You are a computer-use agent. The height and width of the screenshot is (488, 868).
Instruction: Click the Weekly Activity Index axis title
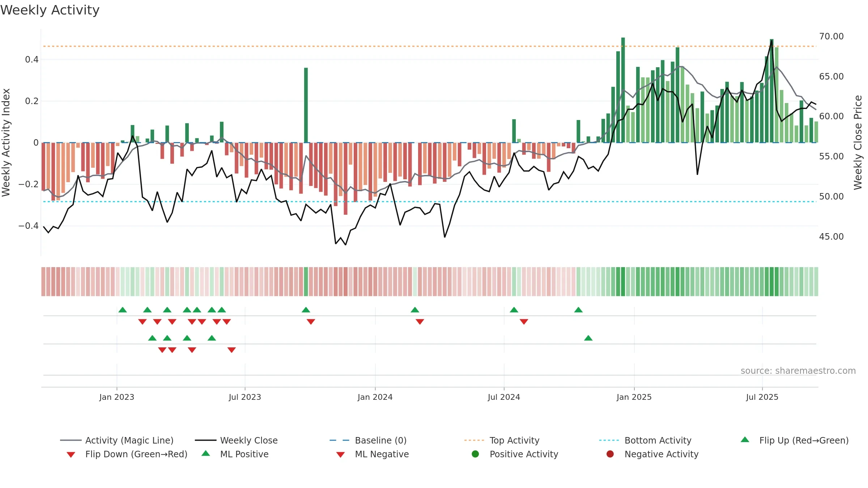click(x=6, y=142)
